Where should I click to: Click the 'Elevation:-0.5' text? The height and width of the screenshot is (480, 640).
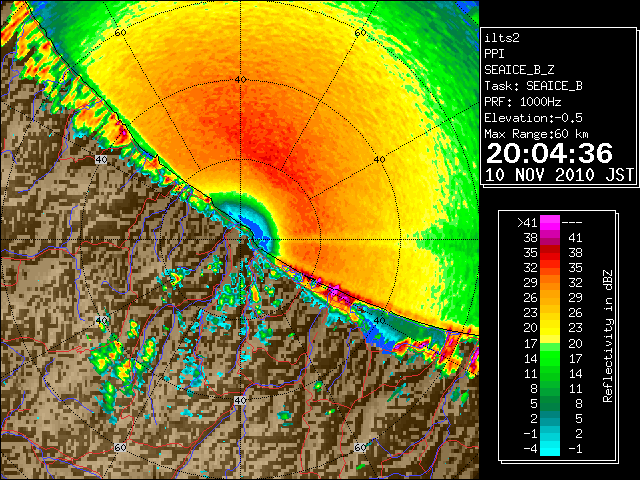[x=533, y=118]
